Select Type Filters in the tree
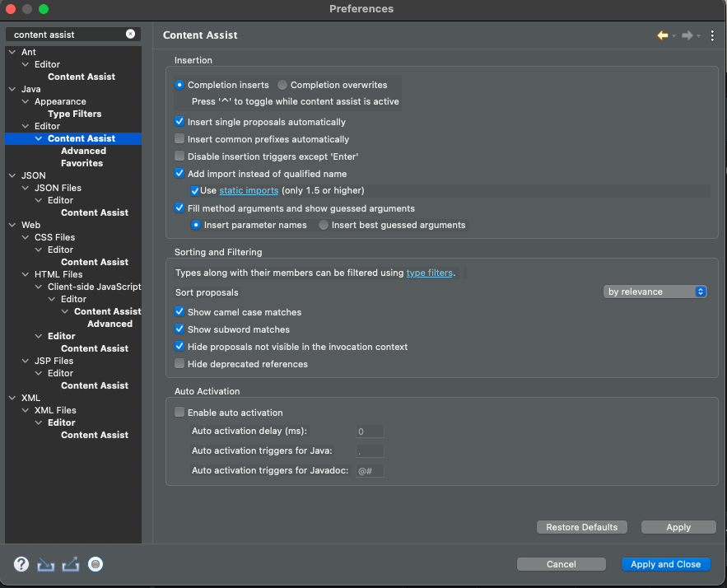 pos(74,114)
